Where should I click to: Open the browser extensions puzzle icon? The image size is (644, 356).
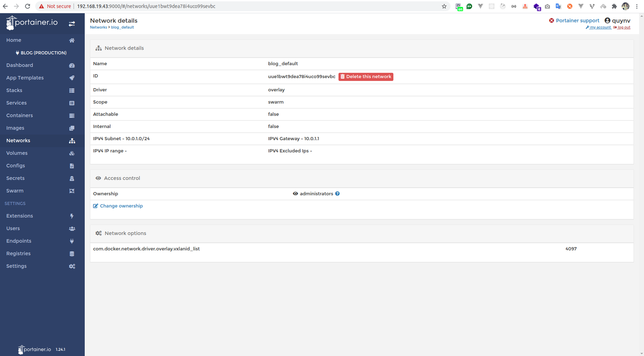tap(614, 6)
